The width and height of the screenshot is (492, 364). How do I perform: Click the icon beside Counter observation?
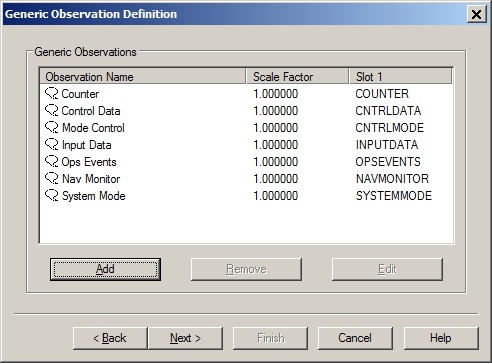(52, 94)
